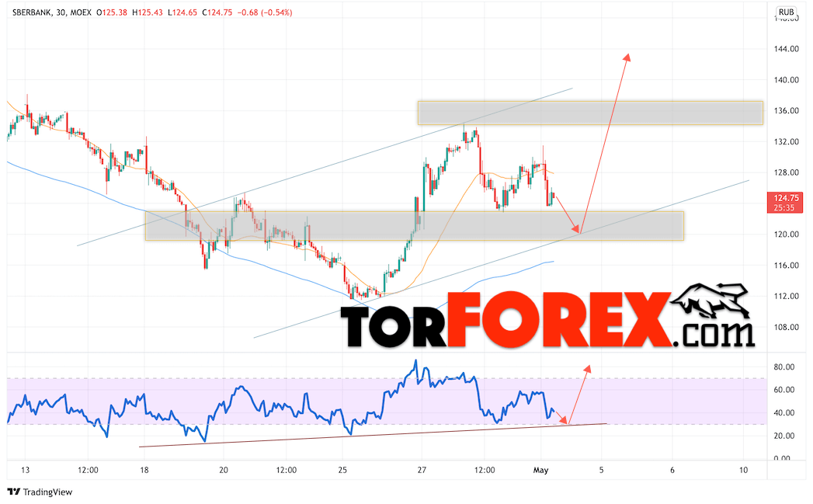813x504 pixels.
Task: Click the 20.00 RSI axis label
Action: 784,436
